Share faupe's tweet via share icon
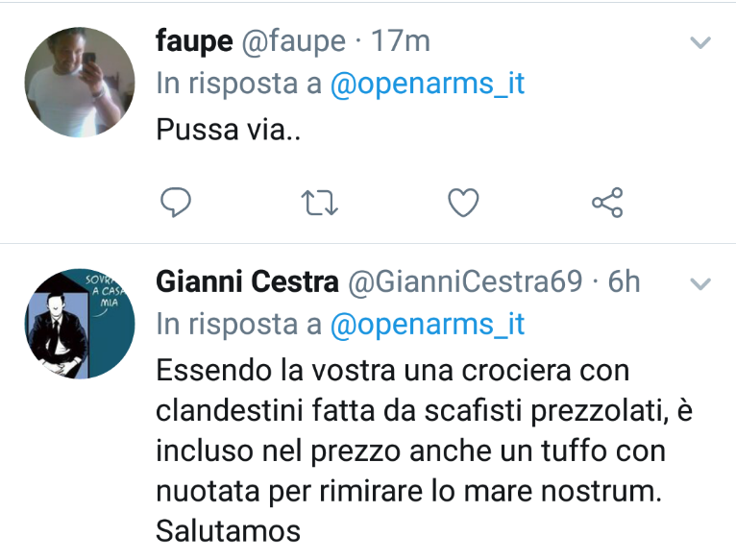736x560 pixels. 607,203
